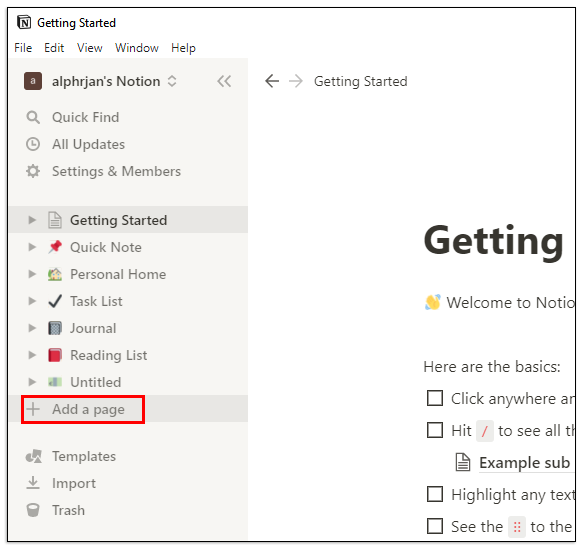This screenshot has width=584, height=550.
Task: Collapse the sidebar with the double chevron icon
Action: click(x=224, y=81)
